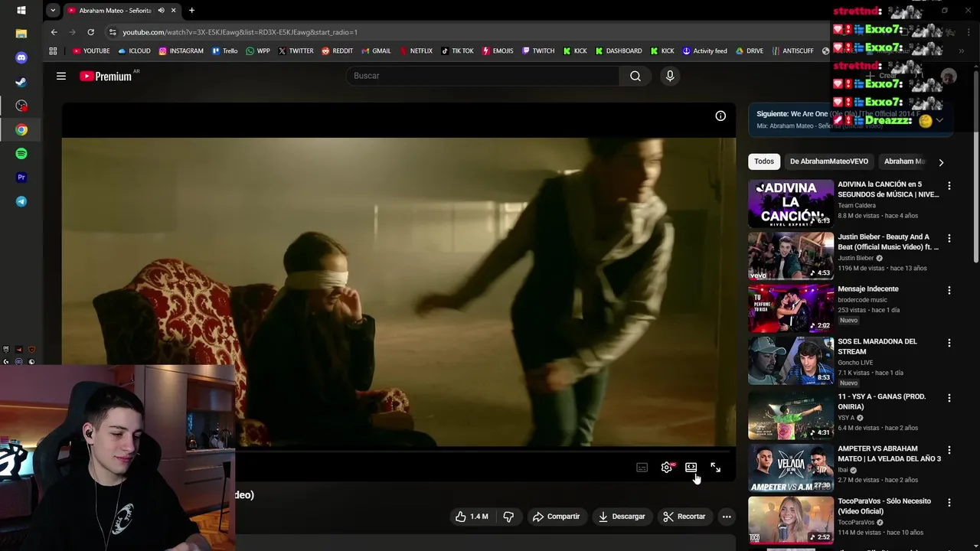Open menu for SOS EL MARADONA video
This screenshot has height=551, width=980.
(x=949, y=344)
